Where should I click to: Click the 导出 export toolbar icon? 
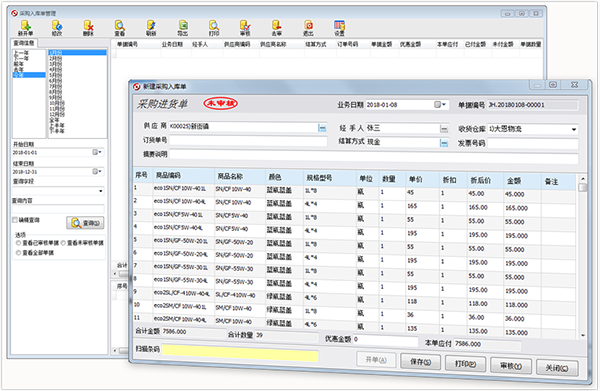pos(183,28)
